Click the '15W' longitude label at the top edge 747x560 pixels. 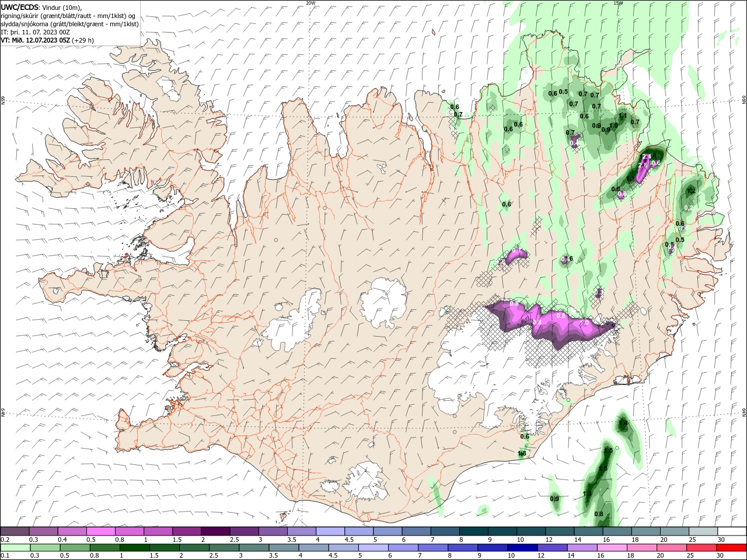pos(618,3)
